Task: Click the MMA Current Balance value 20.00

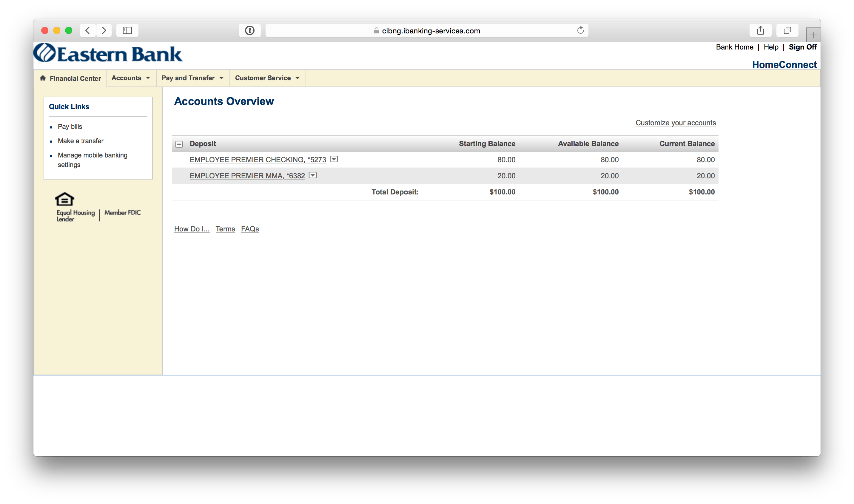Action: coord(706,176)
